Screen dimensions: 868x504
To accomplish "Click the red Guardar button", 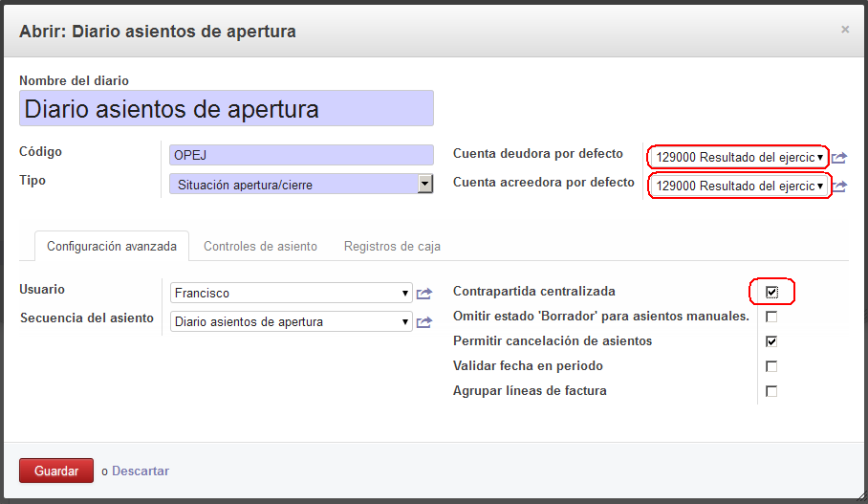I will pos(56,471).
